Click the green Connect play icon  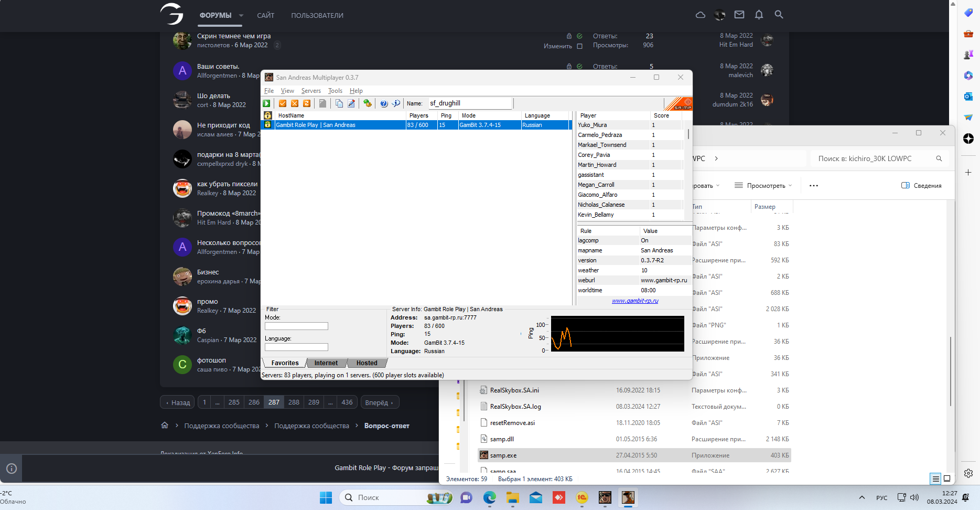click(267, 103)
